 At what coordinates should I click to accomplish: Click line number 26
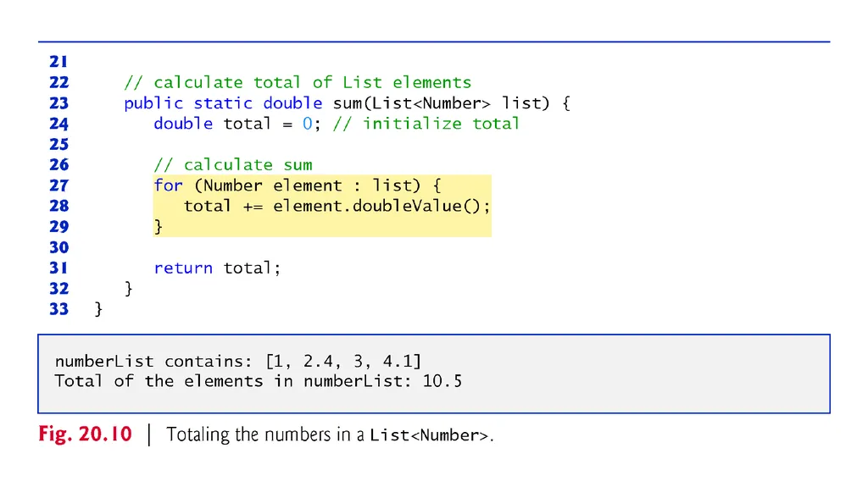[58, 165]
